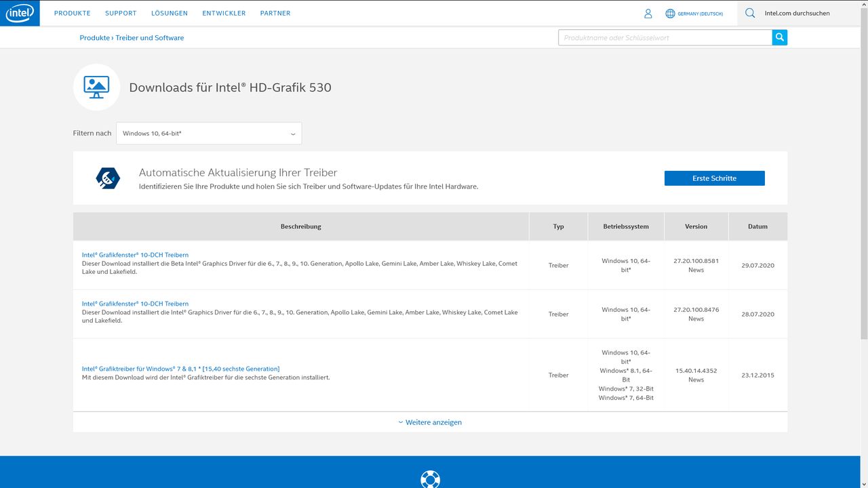
Task: Go to Treiber und Software breadcrumb
Action: pos(150,38)
